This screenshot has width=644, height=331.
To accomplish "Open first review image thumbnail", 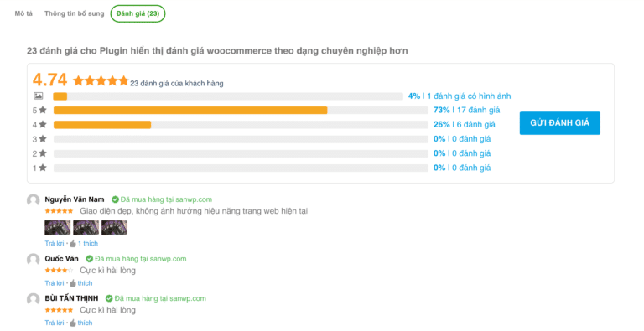I will click(58, 228).
